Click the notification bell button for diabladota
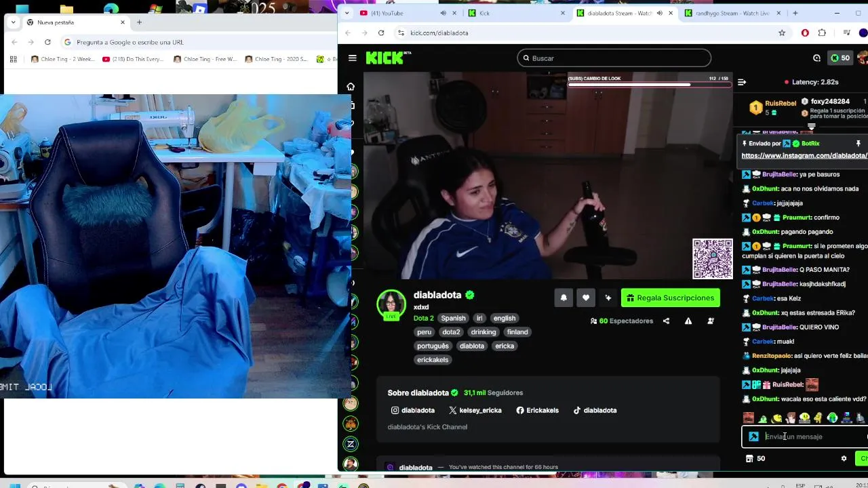The image size is (868, 488). [x=564, y=298]
